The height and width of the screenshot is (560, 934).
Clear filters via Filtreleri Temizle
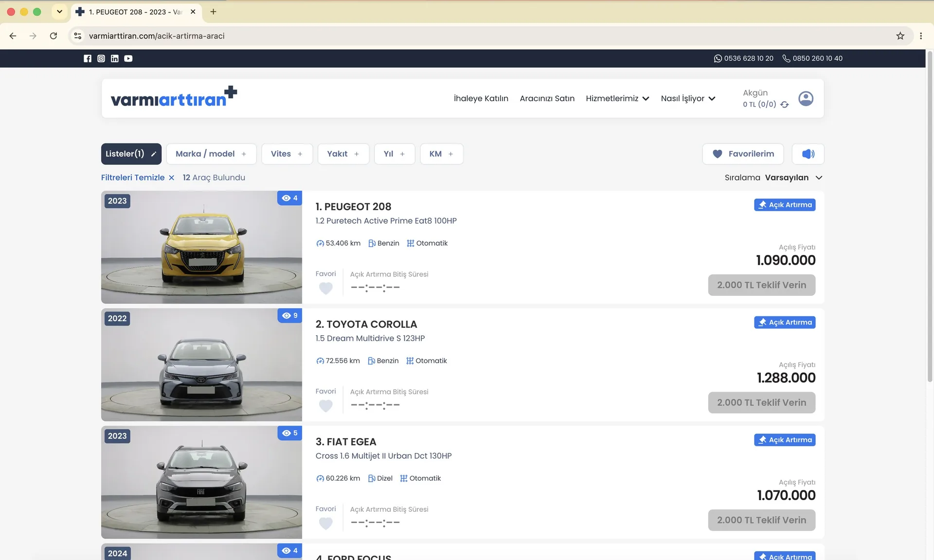(x=138, y=178)
